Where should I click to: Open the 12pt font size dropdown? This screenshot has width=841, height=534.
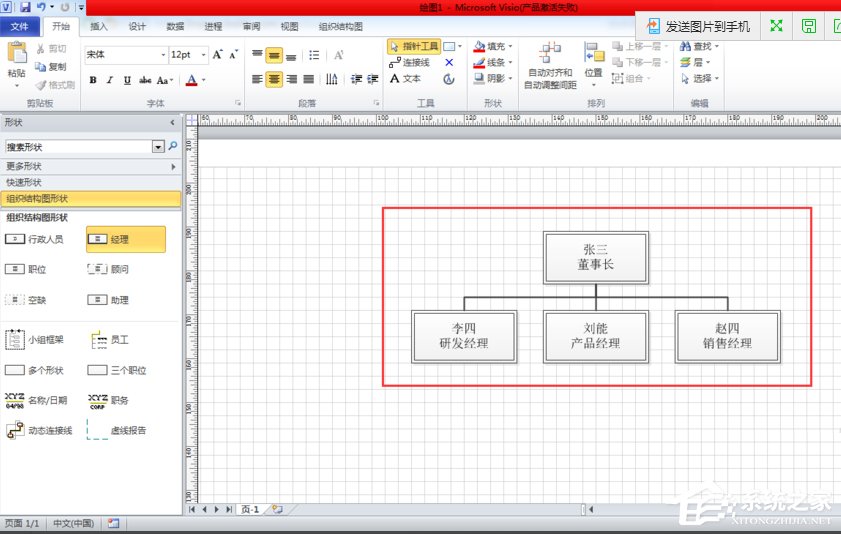pos(203,55)
